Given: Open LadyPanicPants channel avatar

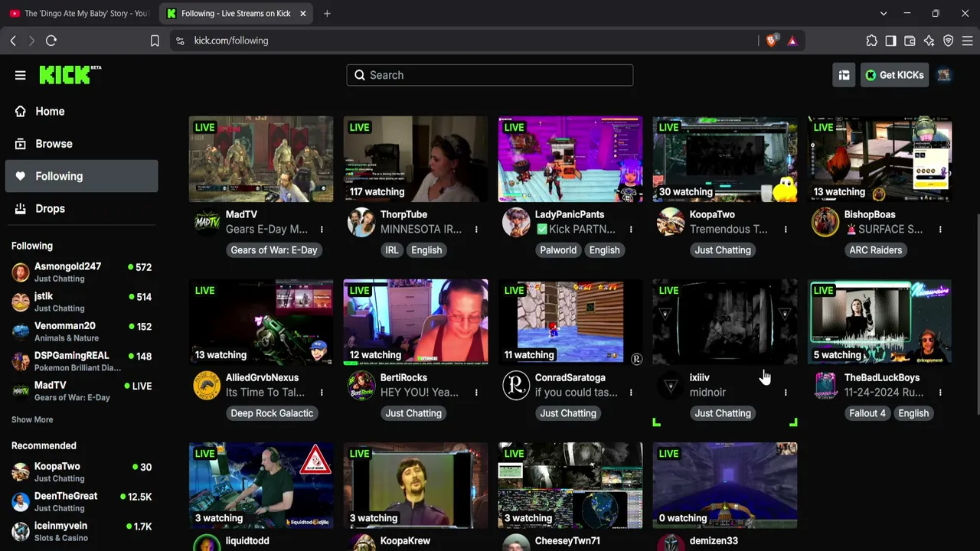Looking at the screenshot, I should pos(516,223).
